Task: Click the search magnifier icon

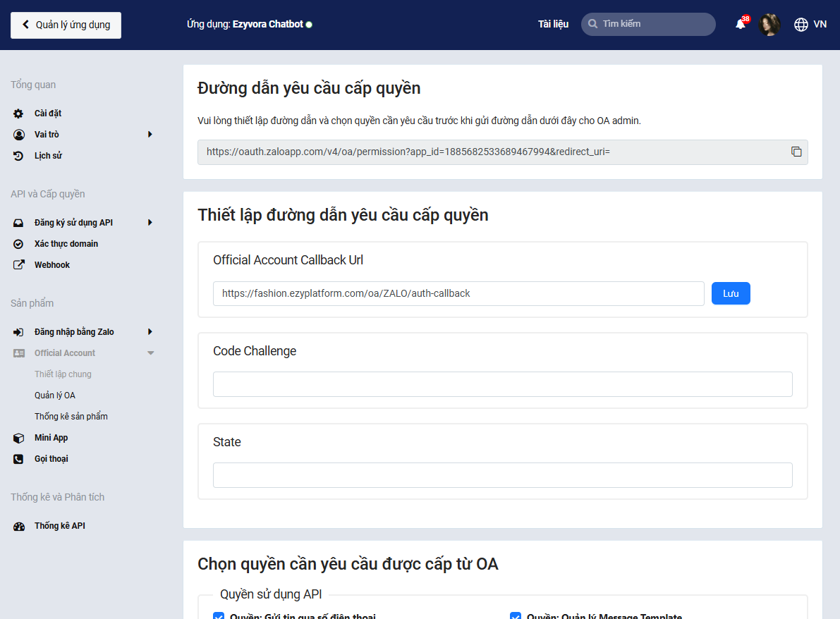Action: 592,24
